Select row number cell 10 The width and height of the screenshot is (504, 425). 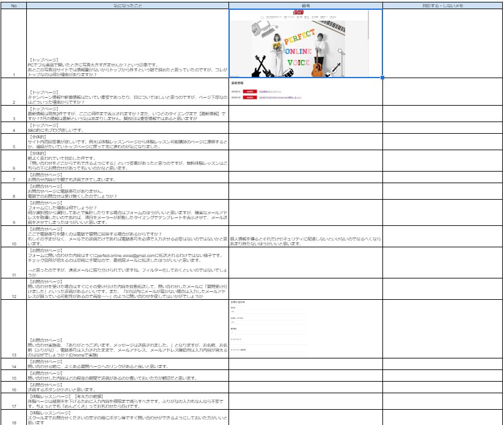(14, 236)
